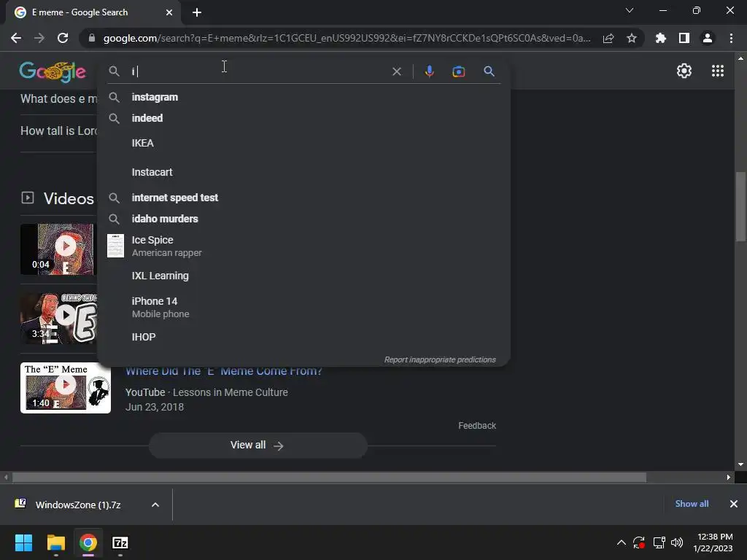Toggle the browser side panel
The width and height of the screenshot is (747, 560).
(x=684, y=38)
